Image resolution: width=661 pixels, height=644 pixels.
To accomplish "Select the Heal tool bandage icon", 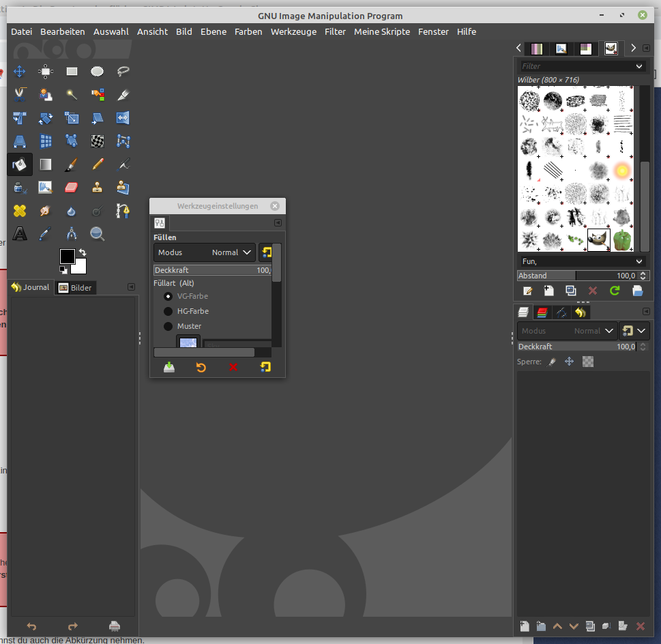I will [x=20, y=210].
